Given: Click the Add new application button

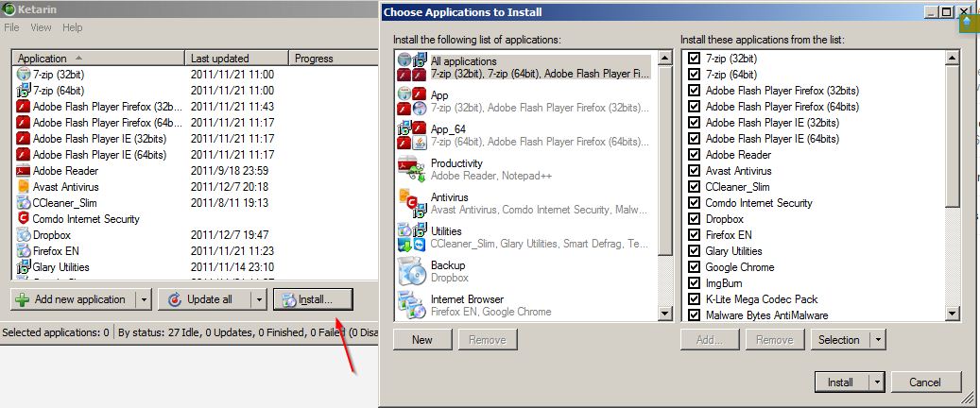Looking at the screenshot, I should (74, 300).
